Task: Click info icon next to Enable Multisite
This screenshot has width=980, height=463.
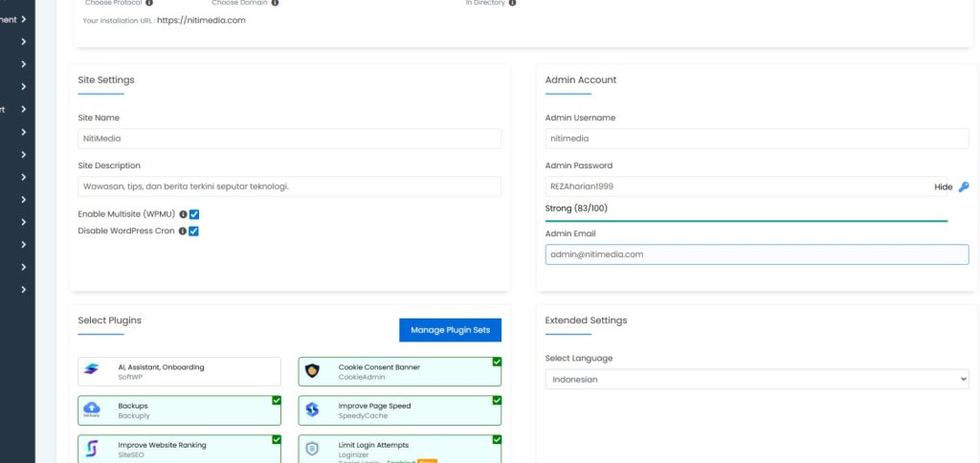Action: (183, 214)
